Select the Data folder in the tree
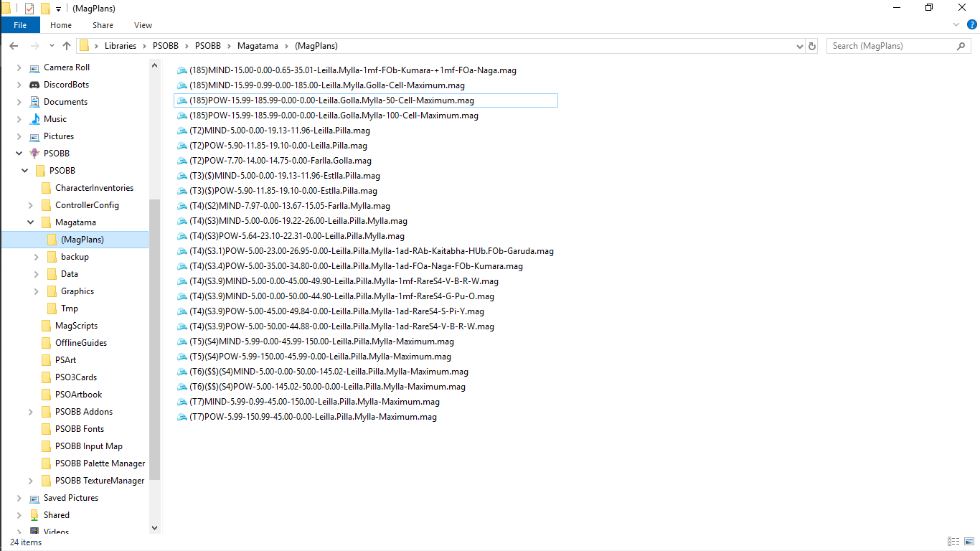 coord(70,274)
